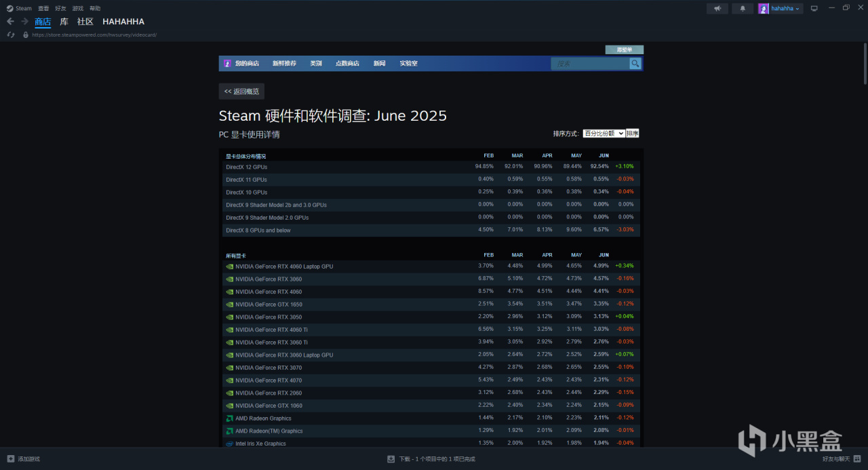Switch to the 社区 community tab
The height and width of the screenshot is (470, 868).
85,22
